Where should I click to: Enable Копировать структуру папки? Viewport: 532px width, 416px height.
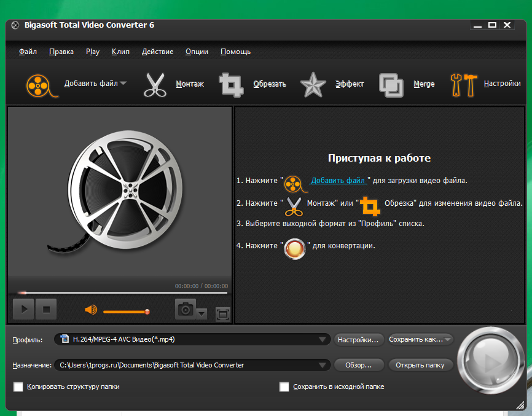18,387
